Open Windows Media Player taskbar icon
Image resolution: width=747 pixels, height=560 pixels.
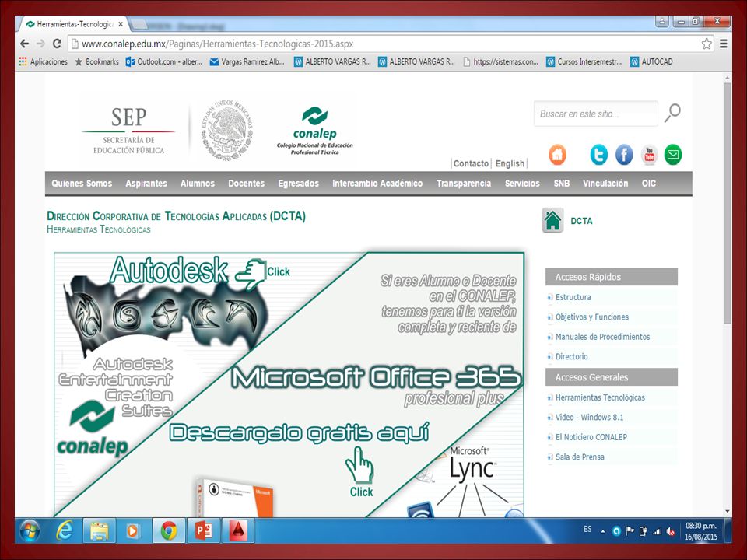133,531
